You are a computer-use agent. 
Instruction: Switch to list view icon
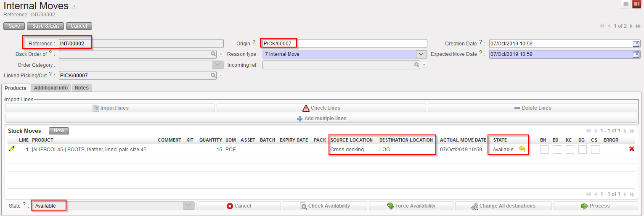coord(626,4)
